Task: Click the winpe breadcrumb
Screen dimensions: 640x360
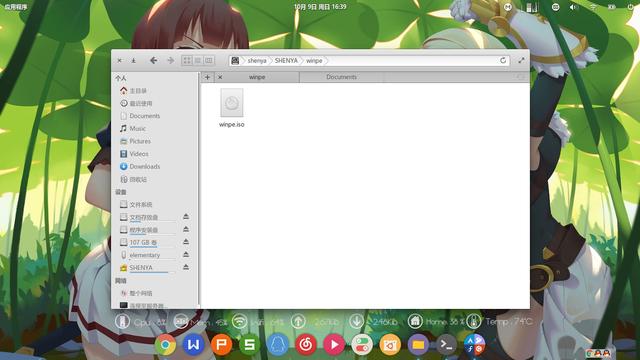Action: click(314, 60)
